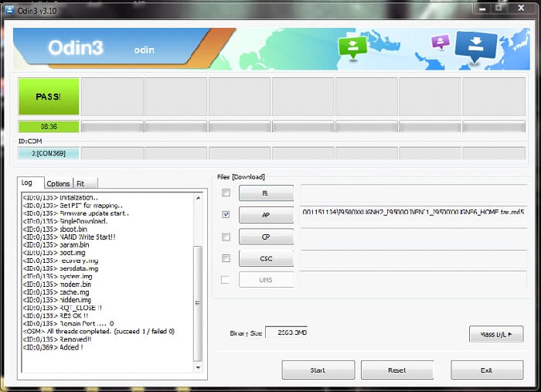Viewport: 541px width, 392px height.
Task: Expand the Mass D/L menu button
Action: (496, 334)
